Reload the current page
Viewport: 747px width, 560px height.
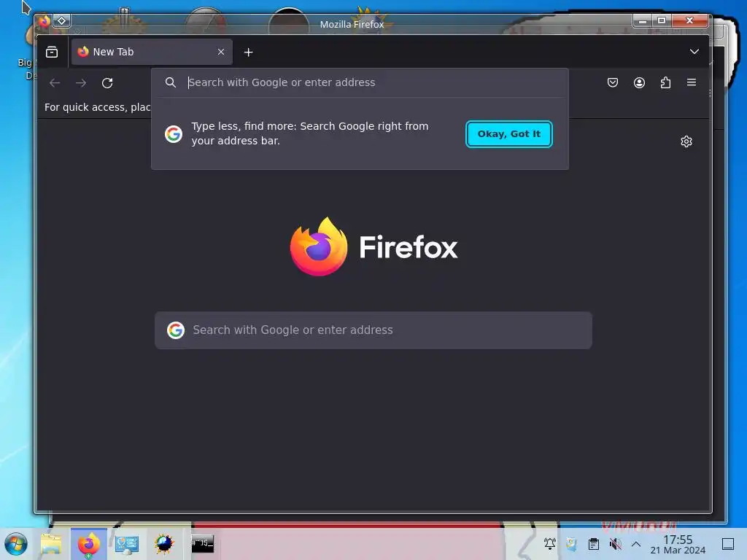(x=107, y=83)
